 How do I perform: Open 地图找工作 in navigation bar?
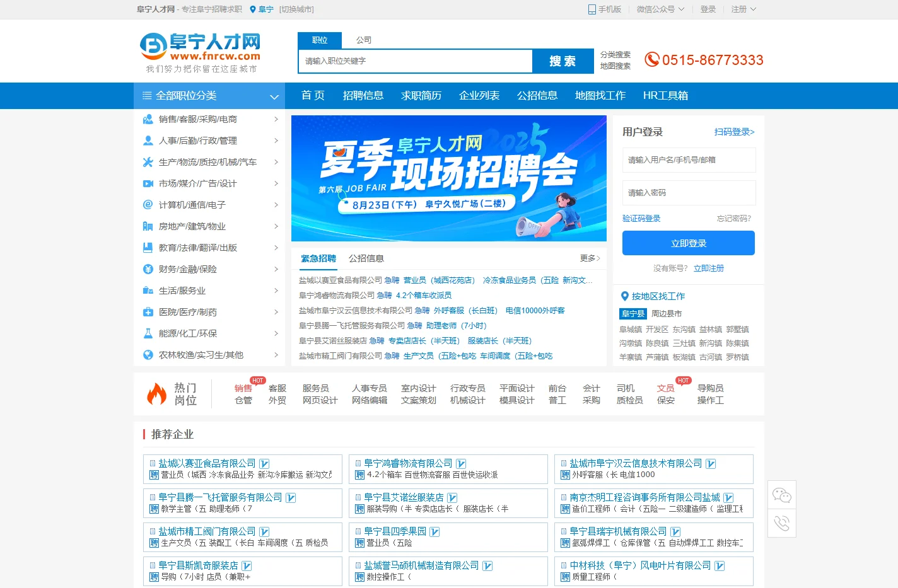pyautogui.click(x=600, y=96)
